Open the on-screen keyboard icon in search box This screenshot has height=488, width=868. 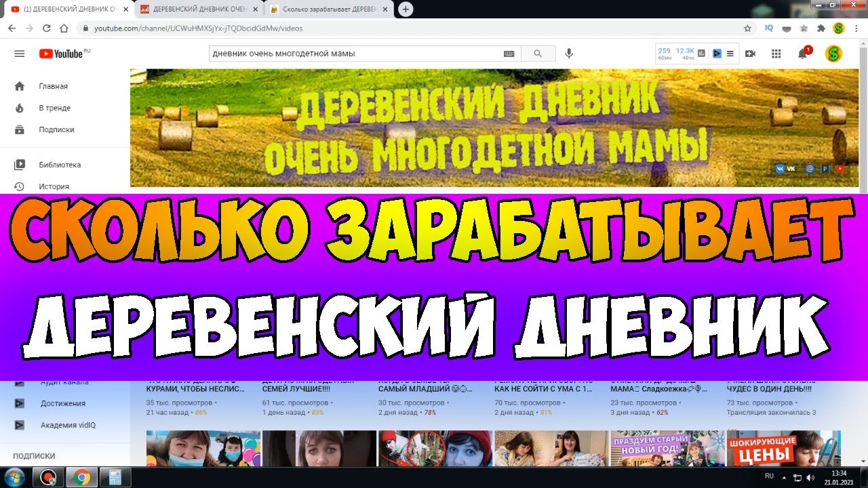509,54
